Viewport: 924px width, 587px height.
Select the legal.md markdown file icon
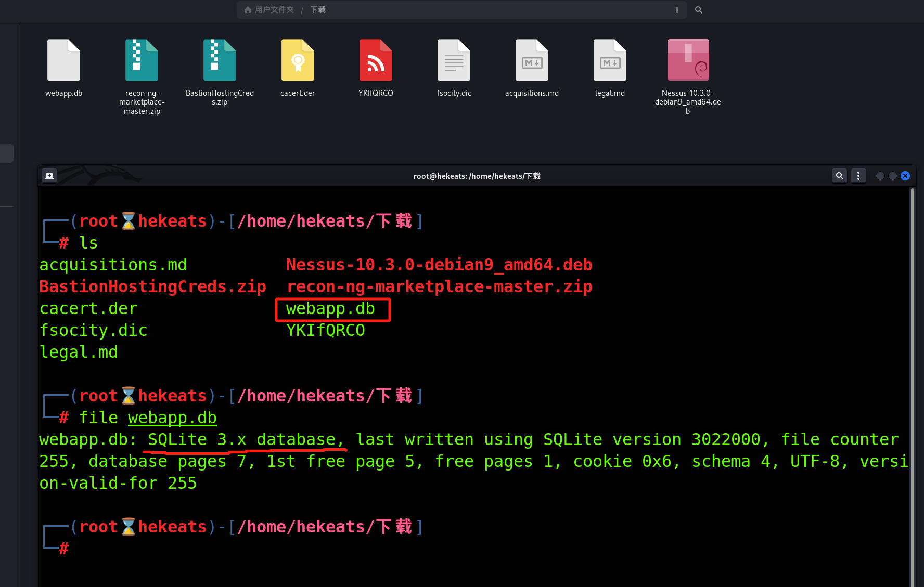610,60
